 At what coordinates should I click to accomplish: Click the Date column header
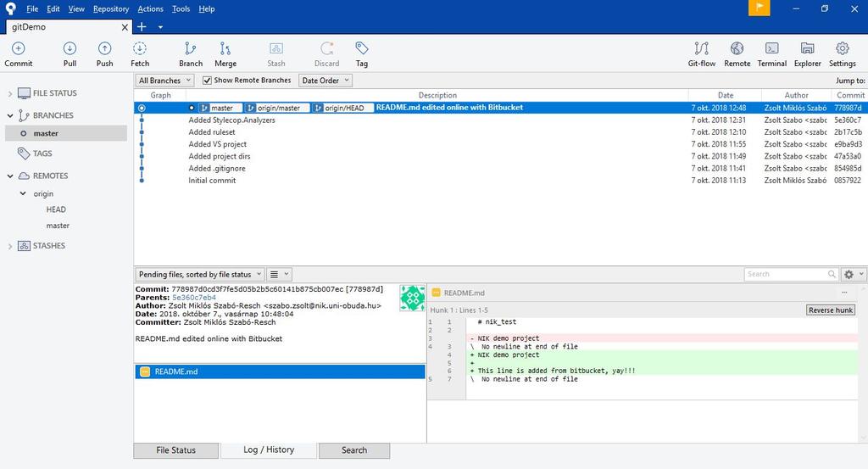point(726,95)
